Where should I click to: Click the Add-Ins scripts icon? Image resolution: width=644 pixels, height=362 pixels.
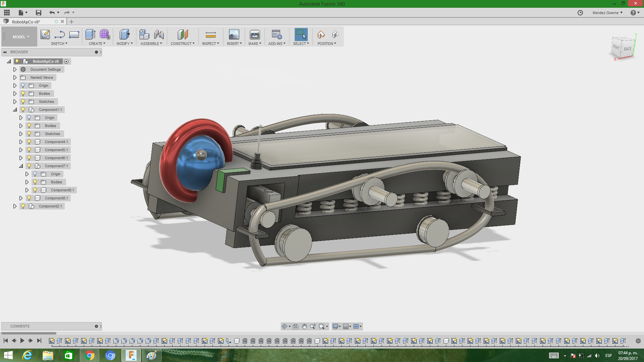[277, 35]
